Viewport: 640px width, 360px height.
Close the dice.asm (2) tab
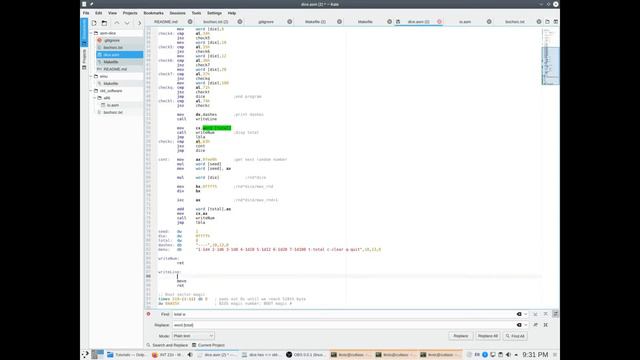pyautogui.click(x=439, y=22)
